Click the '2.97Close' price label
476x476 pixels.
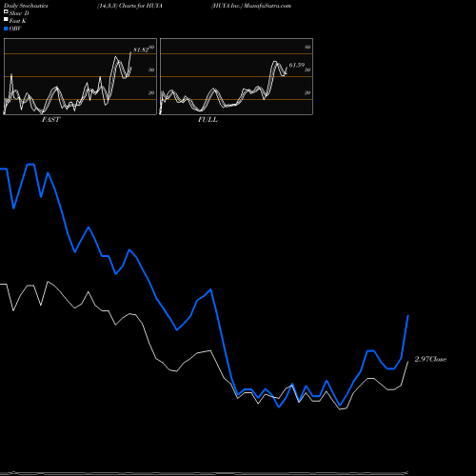[x=430, y=359]
